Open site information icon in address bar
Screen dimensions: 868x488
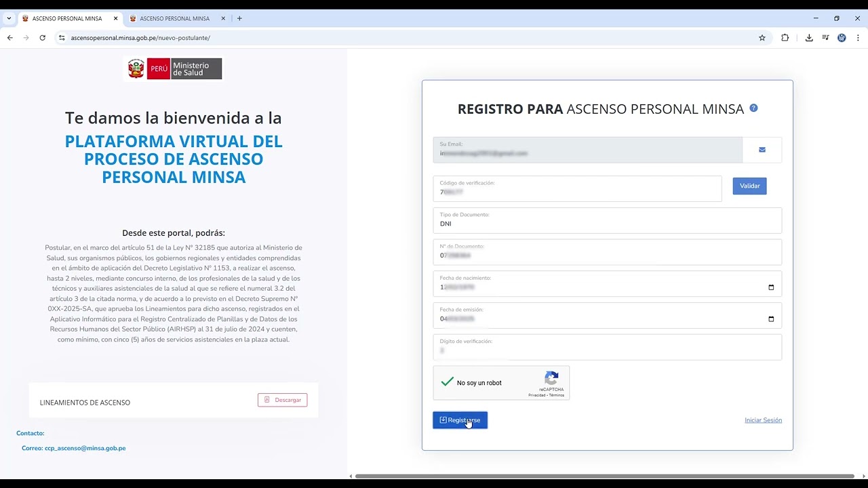(x=62, y=38)
